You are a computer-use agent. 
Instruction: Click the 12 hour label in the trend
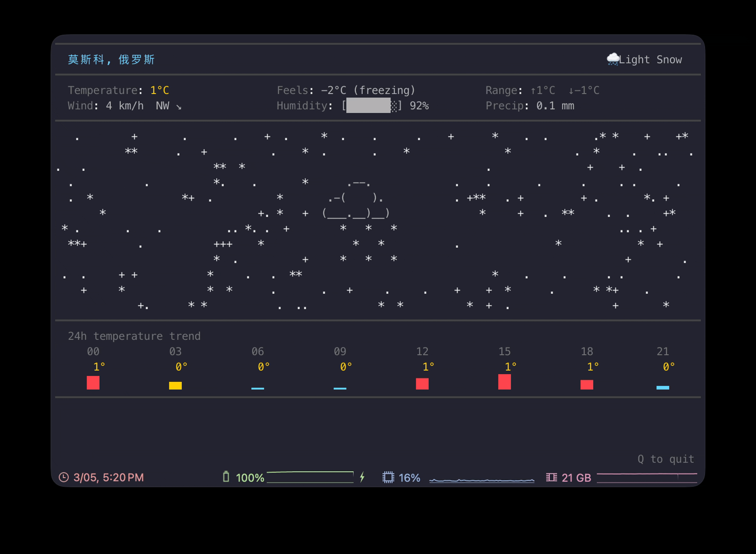click(422, 352)
